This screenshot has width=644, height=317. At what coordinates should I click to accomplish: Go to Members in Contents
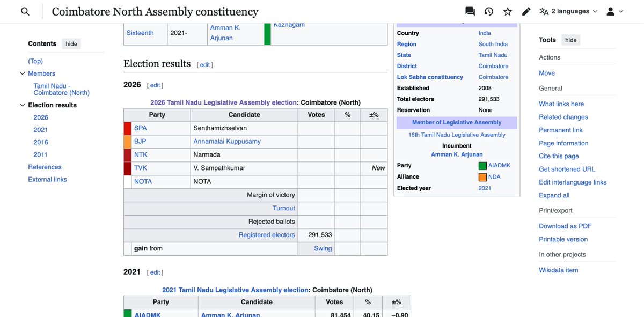[41, 73]
